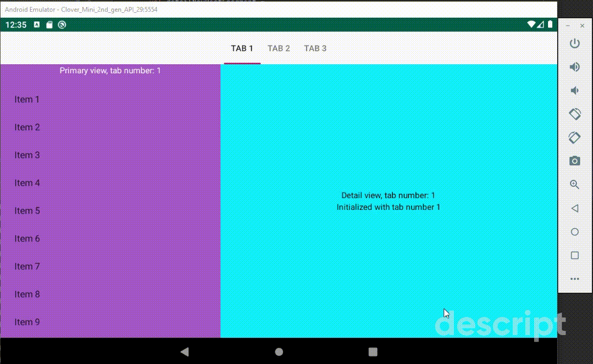Rotate the device counterclockwise
The image size is (593, 364).
(x=574, y=114)
